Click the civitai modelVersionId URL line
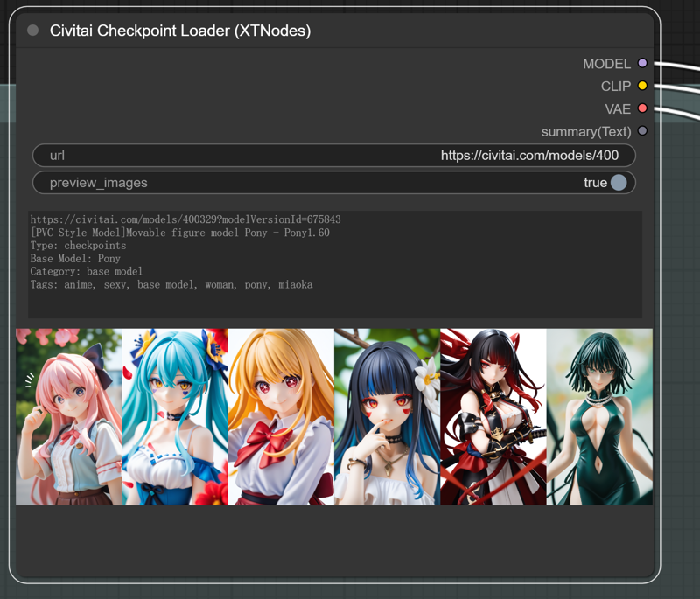The height and width of the screenshot is (599, 700). tap(185, 219)
